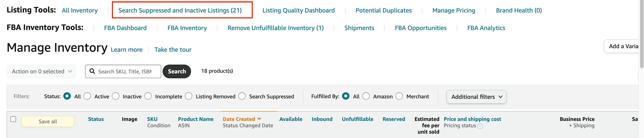The height and width of the screenshot is (138, 644).
Task: Click the Pricing status info icon
Action: pos(480,126)
